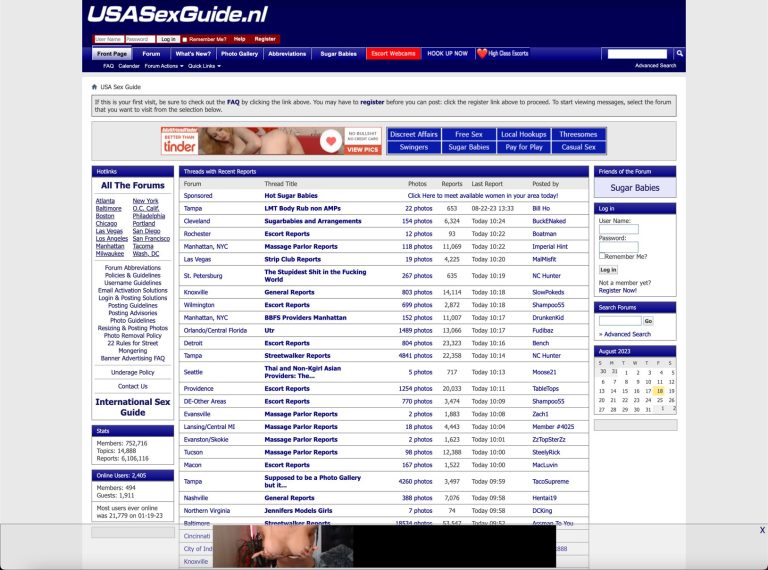Viewport: 768px width, 570px height.
Task: Open the Underage Policy link
Action: click(133, 373)
